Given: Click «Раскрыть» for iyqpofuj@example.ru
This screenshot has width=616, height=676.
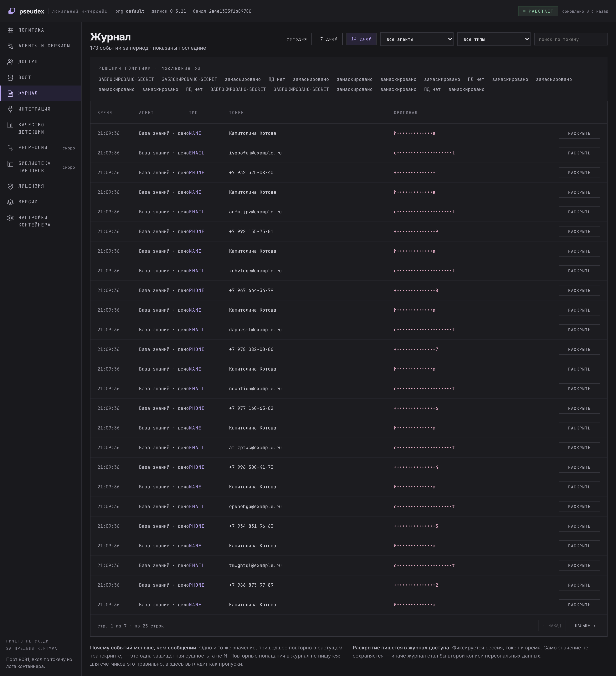Looking at the screenshot, I should coord(579,153).
